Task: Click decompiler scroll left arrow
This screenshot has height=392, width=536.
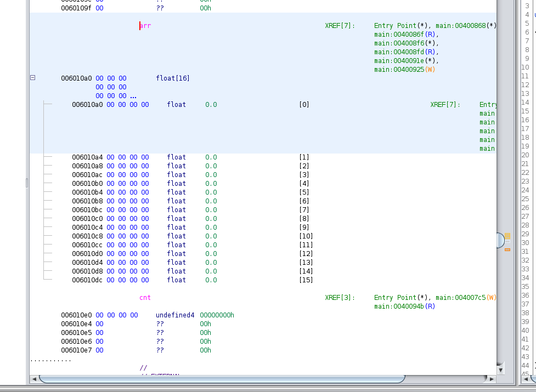Action: coord(524,379)
